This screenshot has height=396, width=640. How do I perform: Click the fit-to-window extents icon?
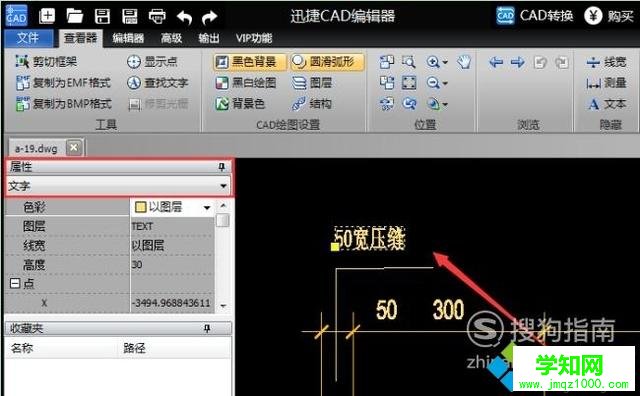[x=409, y=83]
